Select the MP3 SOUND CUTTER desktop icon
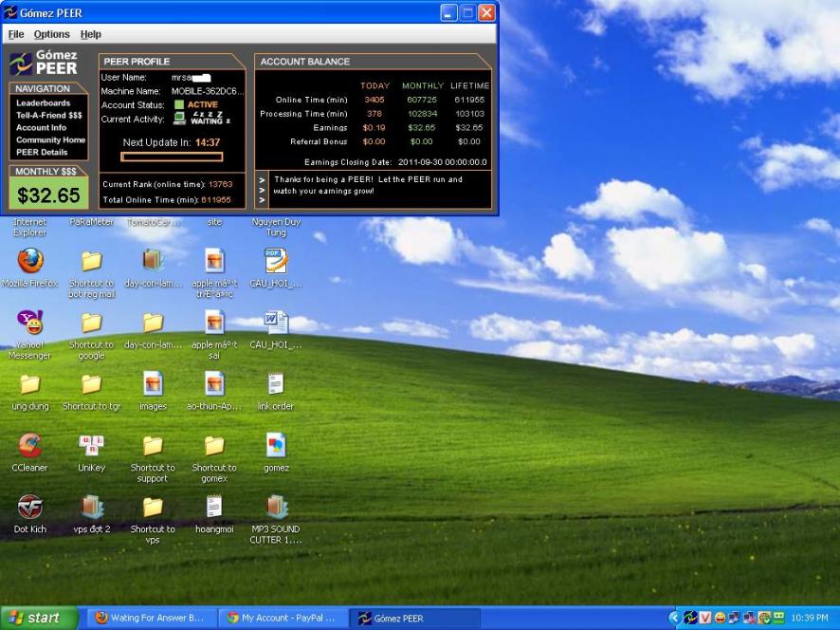Screen dimensions: 840x630 click(276, 508)
